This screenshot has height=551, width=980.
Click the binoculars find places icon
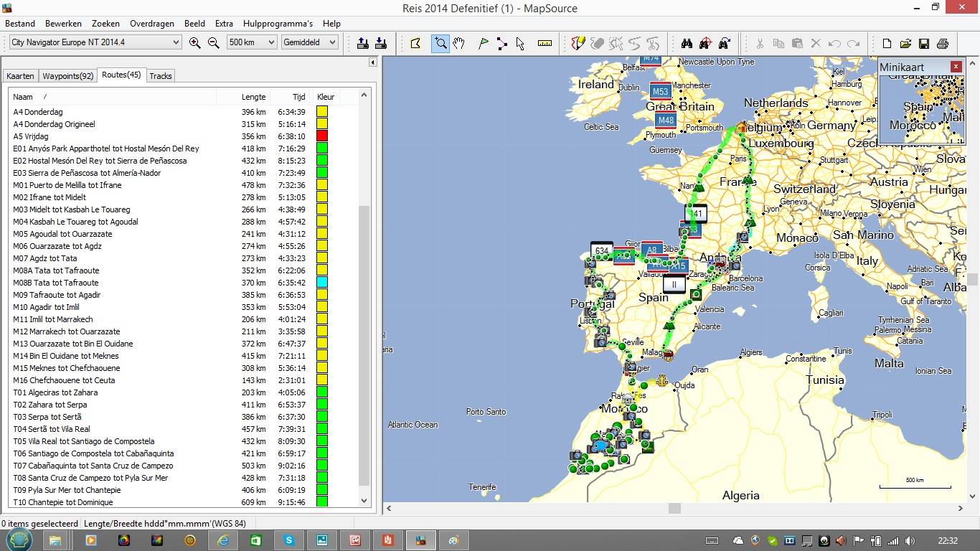[687, 44]
